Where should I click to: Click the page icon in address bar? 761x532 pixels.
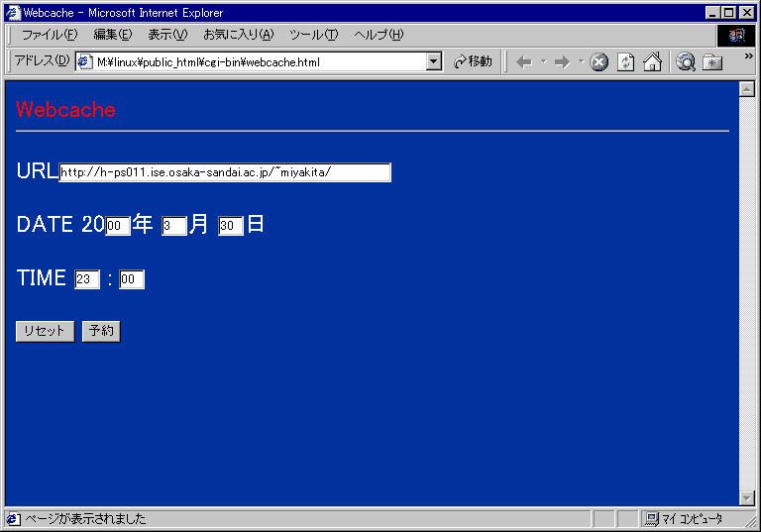(85, 62)
